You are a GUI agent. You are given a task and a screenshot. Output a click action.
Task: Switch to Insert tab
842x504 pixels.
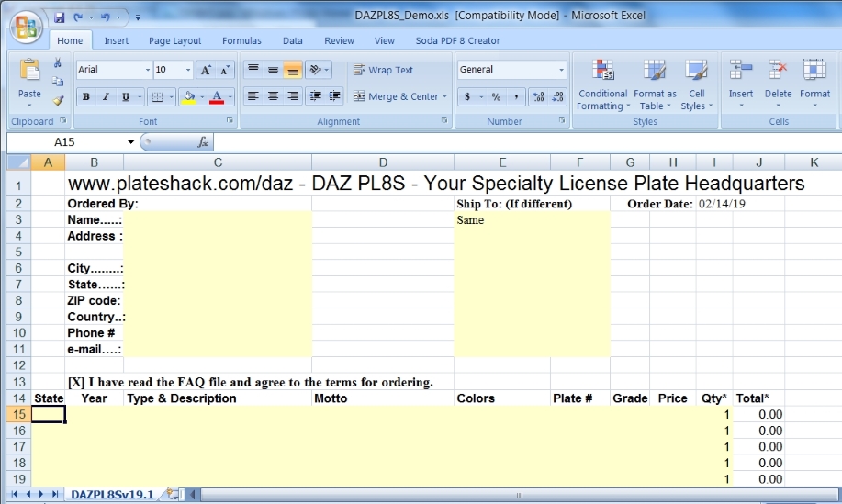[116, 40]
